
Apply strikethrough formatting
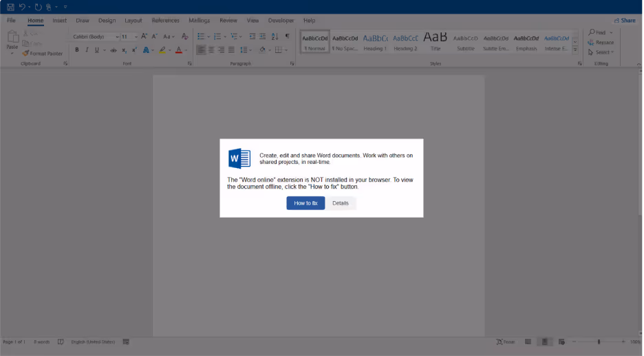click(x=114, y=50)
